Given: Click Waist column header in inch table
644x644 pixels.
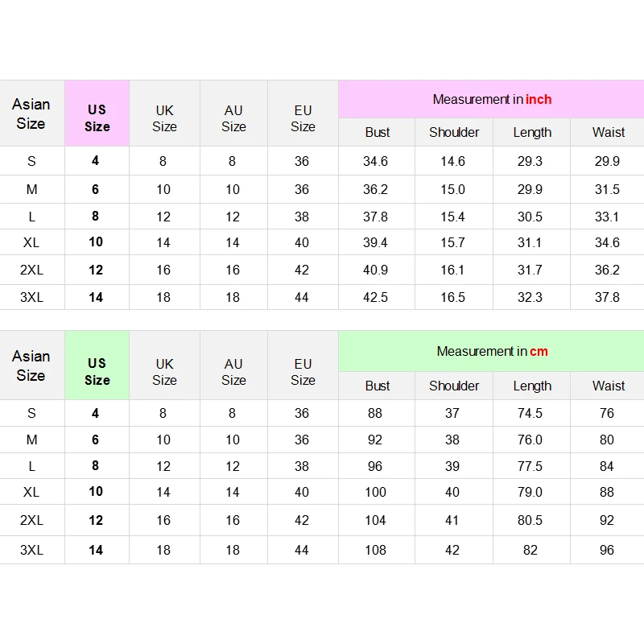Looking at the screenshot, I should pos(609,132).
